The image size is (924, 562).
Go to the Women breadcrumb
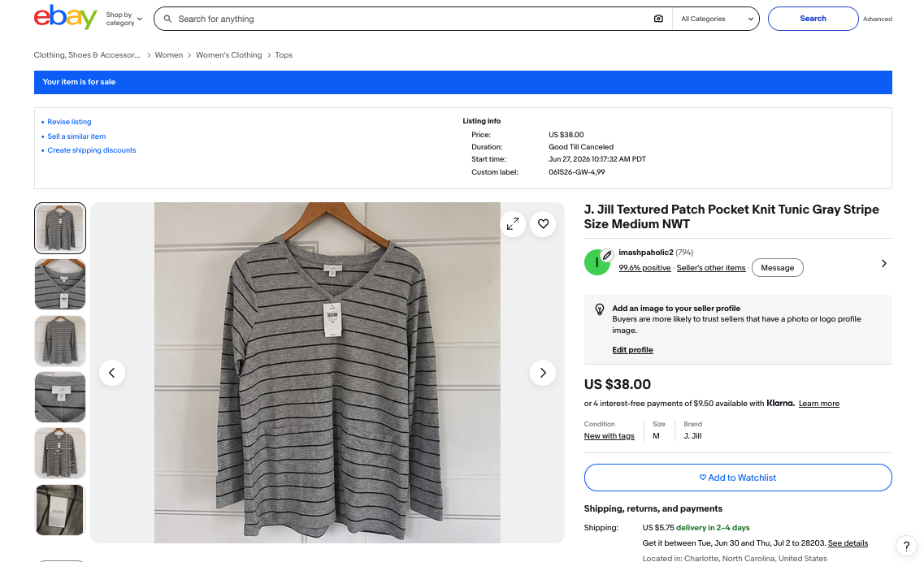pos(168,54)
